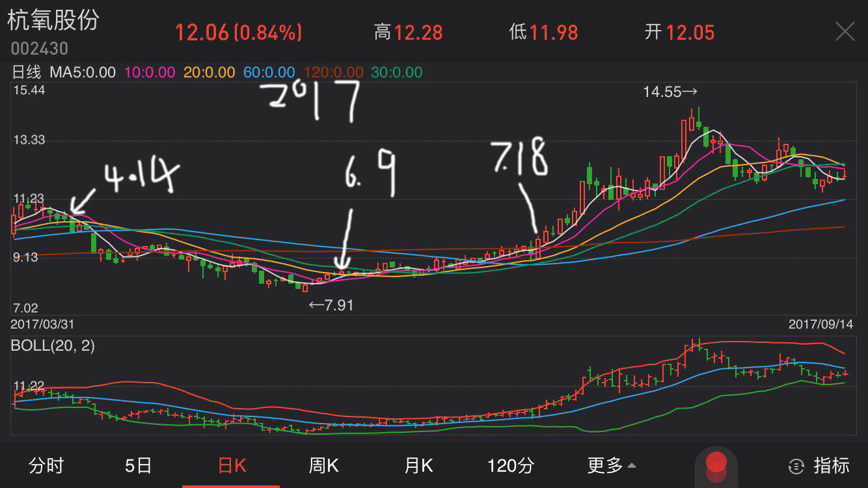Select the 日K tab
The width and height of the screenshot is (868, 488).
point(232,465)
